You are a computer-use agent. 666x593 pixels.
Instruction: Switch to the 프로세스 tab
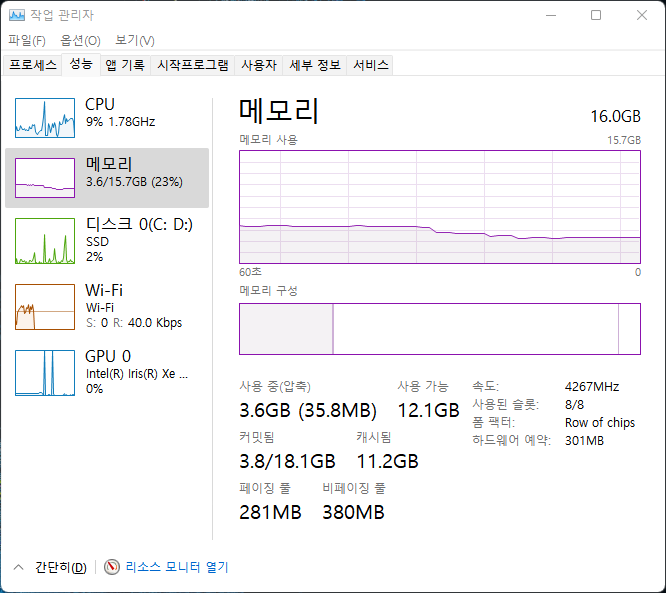click(x=33, y=65)
